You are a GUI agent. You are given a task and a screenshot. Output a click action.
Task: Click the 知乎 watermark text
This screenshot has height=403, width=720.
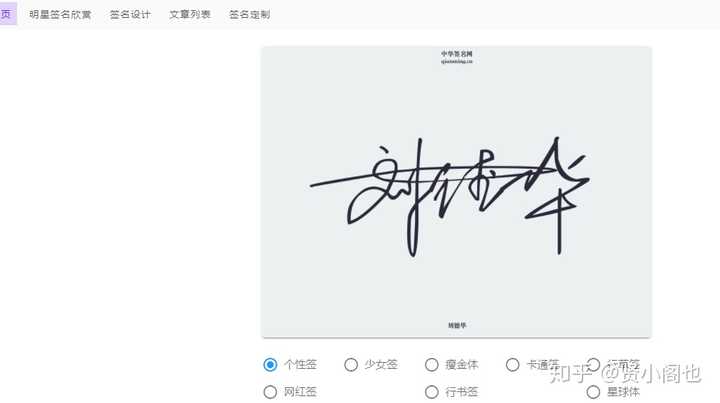(x=570, y=374)
